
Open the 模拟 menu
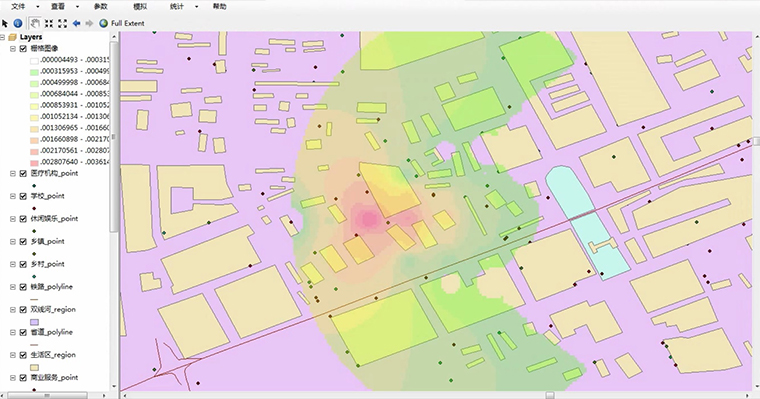[x=140, y=7]
